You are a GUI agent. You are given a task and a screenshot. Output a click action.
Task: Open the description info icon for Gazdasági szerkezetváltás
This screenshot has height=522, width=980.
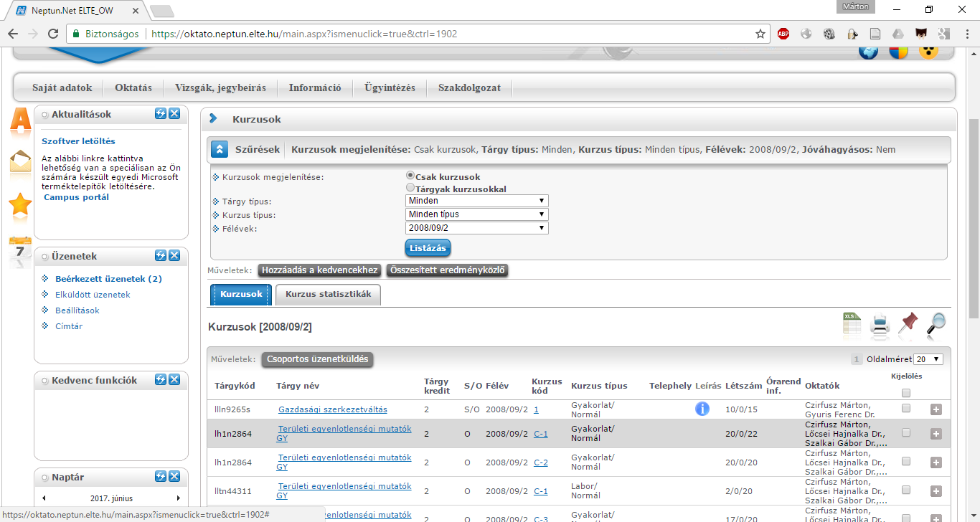point(702,409)
